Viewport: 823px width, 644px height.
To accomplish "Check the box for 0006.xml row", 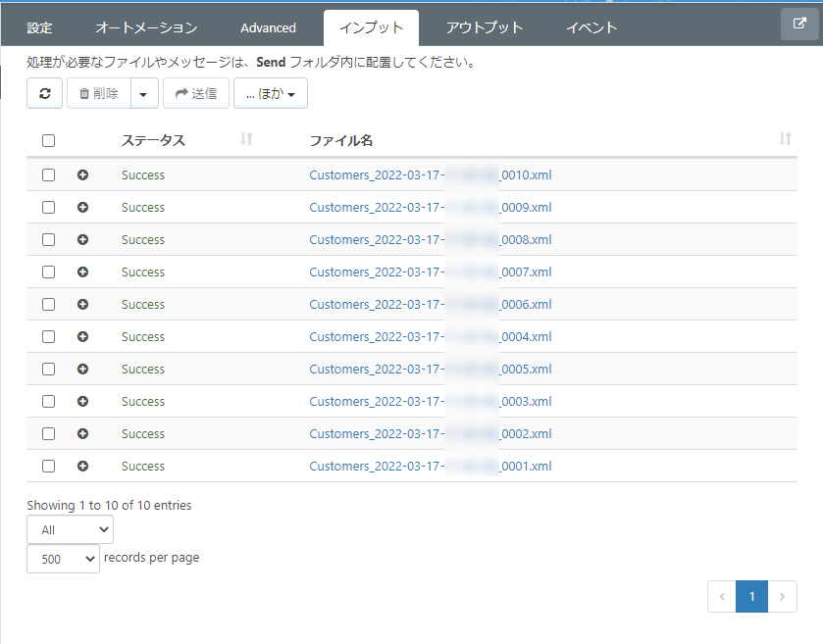I will 48,304.
